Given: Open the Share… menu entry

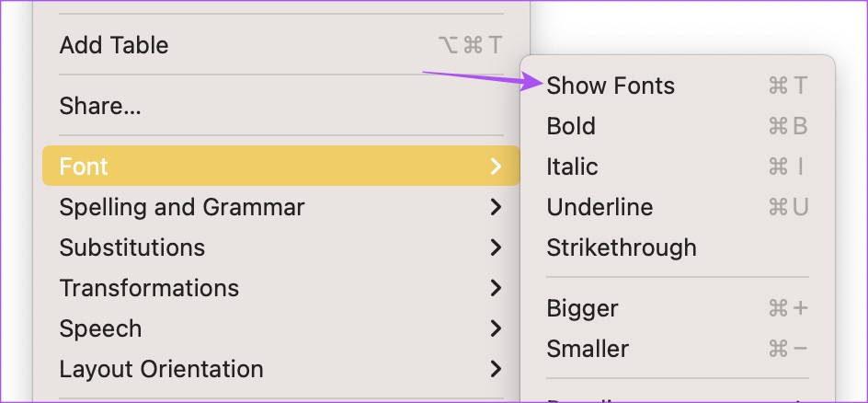Looking at the screenshot, I should tap(100, 106).
